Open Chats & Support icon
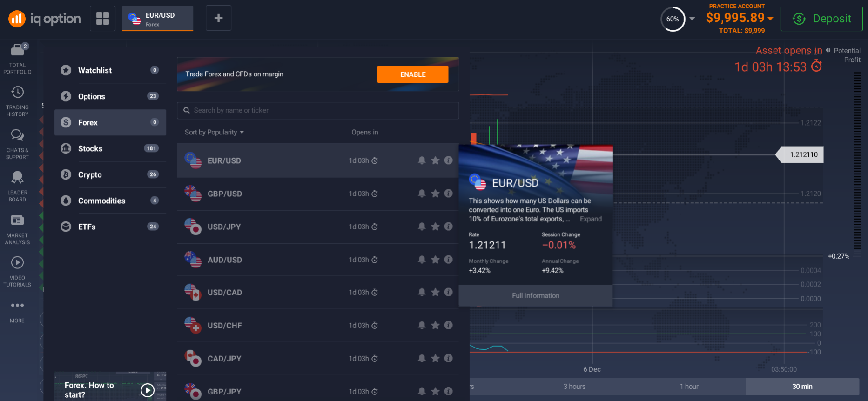 pos(18,135)
